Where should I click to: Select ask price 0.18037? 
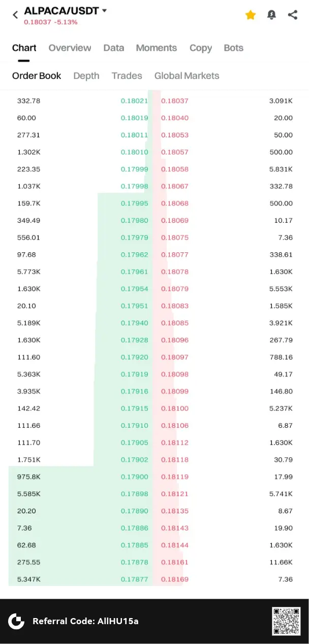(175, 101)
